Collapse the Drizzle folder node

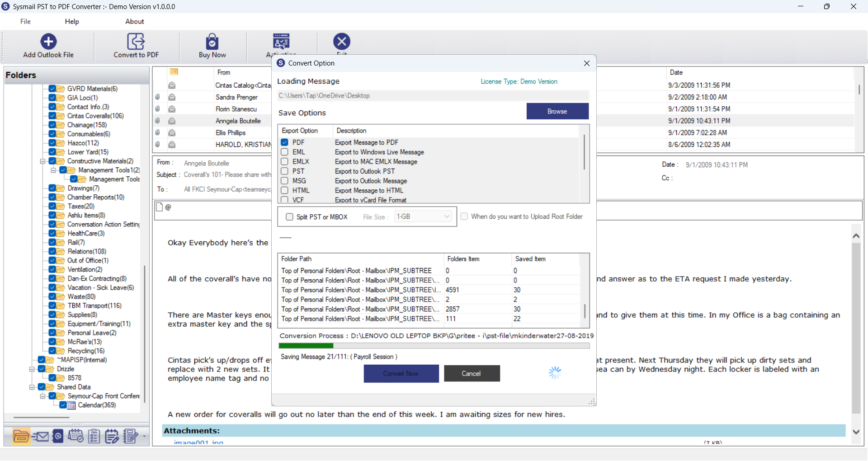(32, 369)
